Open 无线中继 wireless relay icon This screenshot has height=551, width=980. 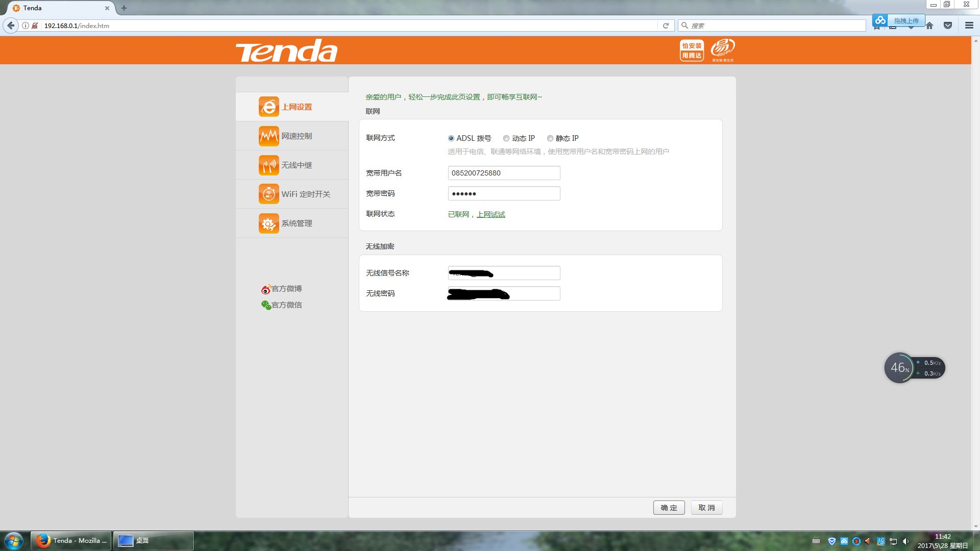[x=268, y=165]
